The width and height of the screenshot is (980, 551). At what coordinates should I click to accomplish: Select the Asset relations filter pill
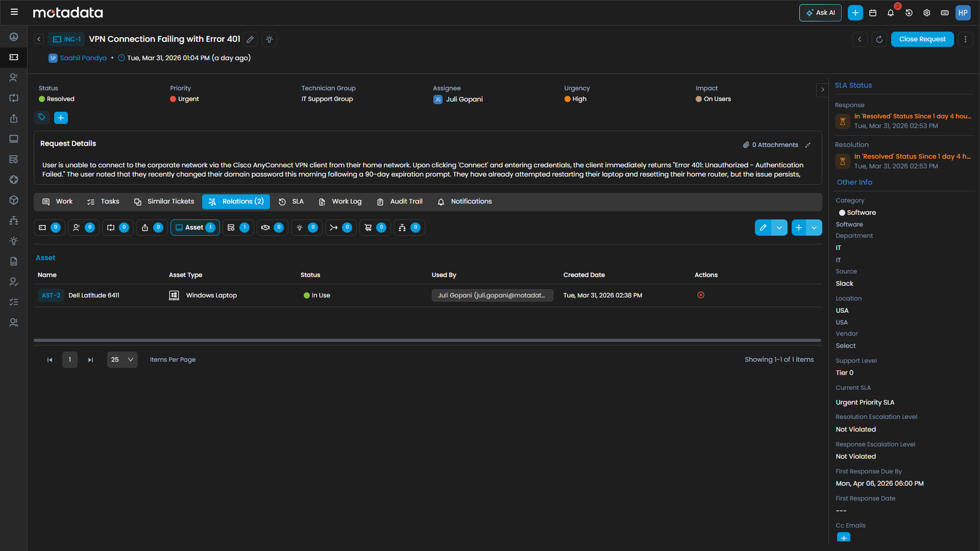[x=194, y=228]
